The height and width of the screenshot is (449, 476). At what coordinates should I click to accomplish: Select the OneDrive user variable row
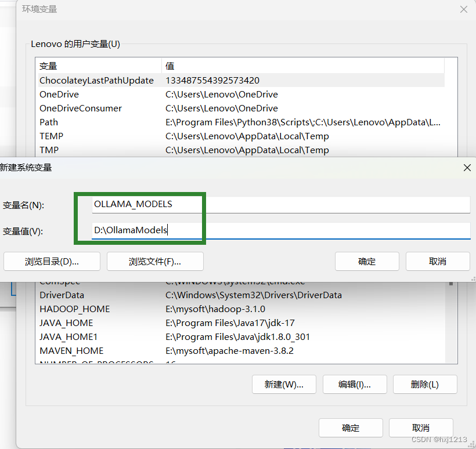(241, 95)
